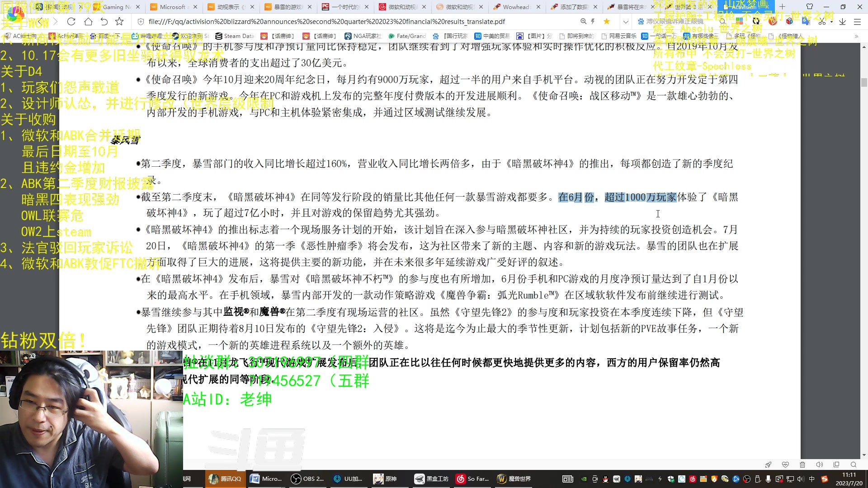Click the search magnifier beside search box
868x488 pixels.
pyautogui.click(x=722, y=21)
